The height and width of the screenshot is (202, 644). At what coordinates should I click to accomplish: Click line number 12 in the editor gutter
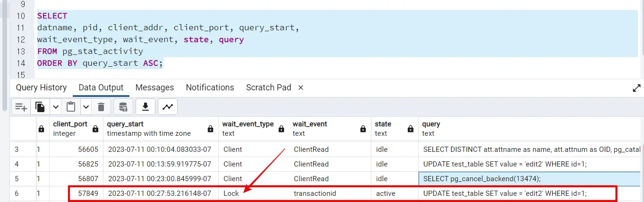21,40
